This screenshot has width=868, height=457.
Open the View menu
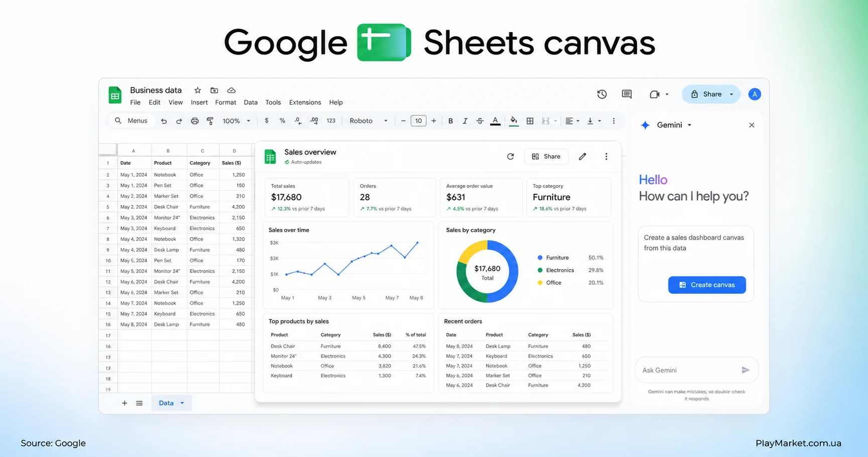(x=176, y=102)
